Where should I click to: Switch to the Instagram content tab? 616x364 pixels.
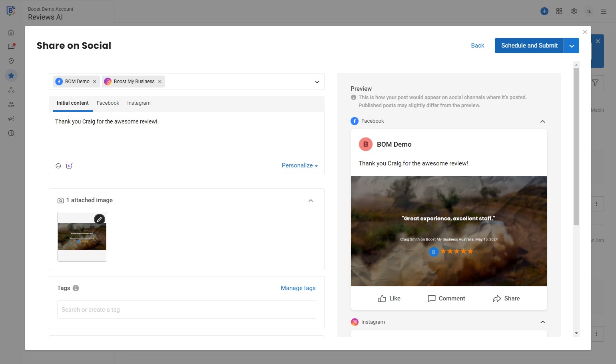click(x=139, y=103)
